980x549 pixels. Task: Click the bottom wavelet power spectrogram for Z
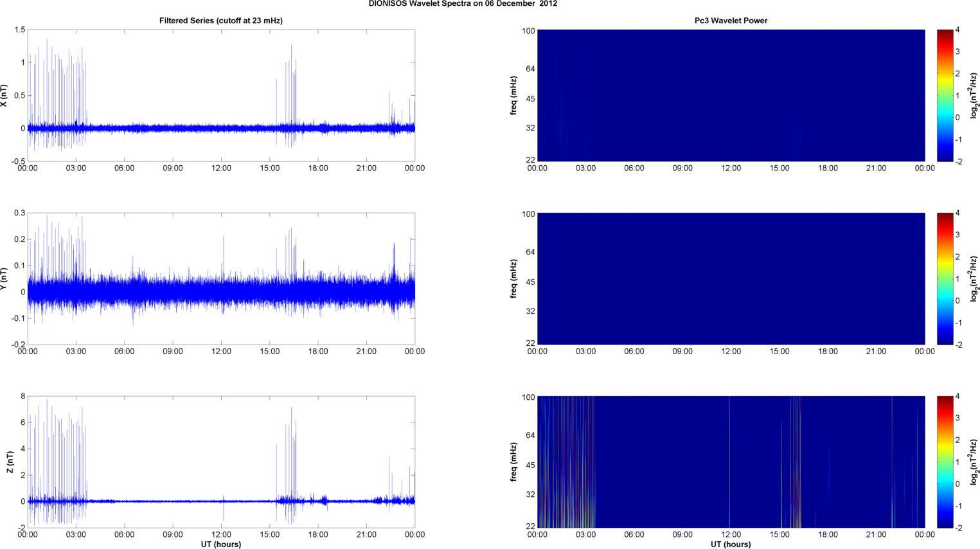coord(731,462)
